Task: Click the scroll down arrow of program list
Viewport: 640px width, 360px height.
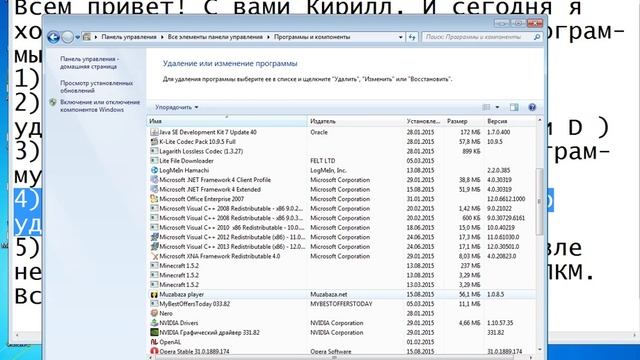Action: pyautogui.click(x=539, y=350)
